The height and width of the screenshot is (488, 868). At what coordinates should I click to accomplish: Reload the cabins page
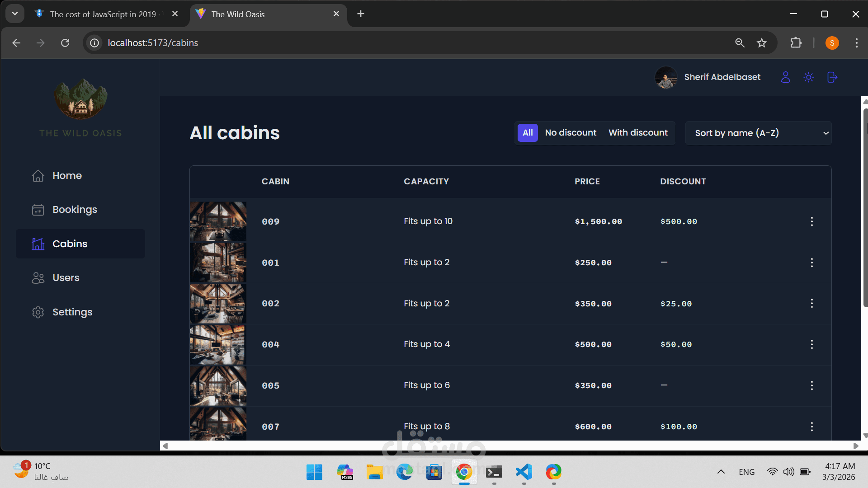pyautogui.click(x=65, y=43)
